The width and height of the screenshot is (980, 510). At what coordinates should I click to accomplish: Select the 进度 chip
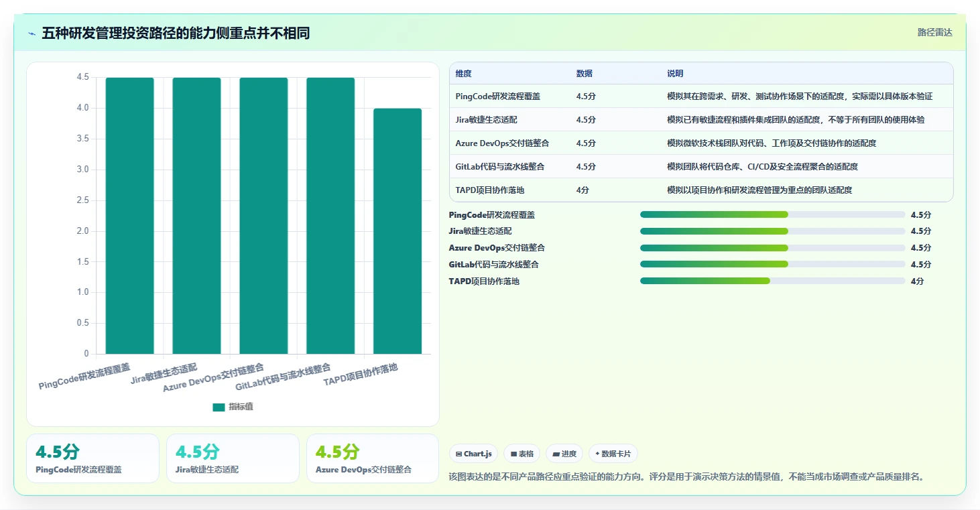click(564, 454)
